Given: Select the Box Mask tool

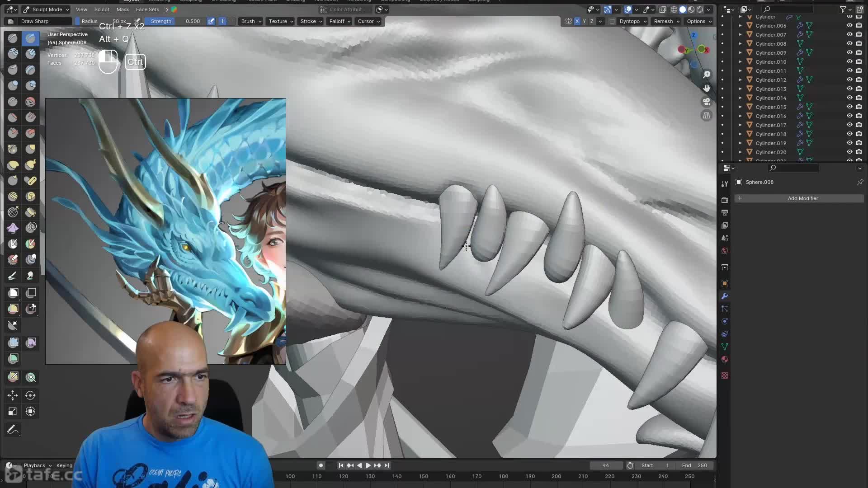Looking at the screenshot, I should (13, 293).
